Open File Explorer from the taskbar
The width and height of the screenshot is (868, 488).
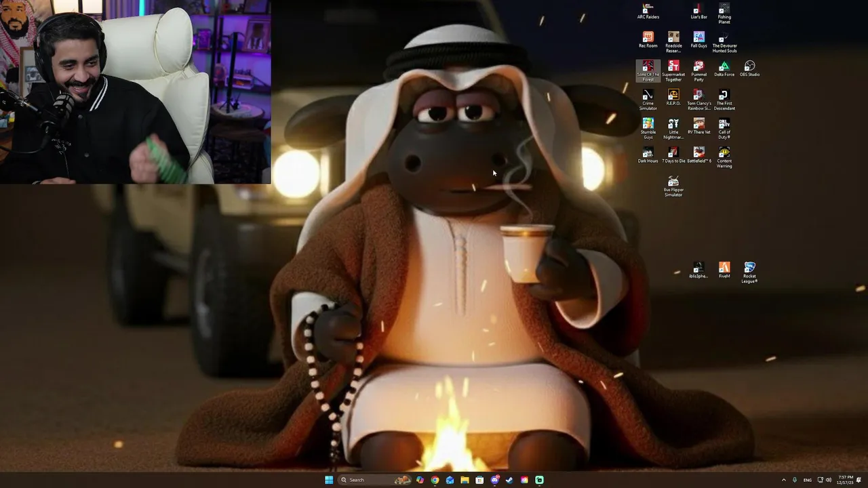click(465, 480)
